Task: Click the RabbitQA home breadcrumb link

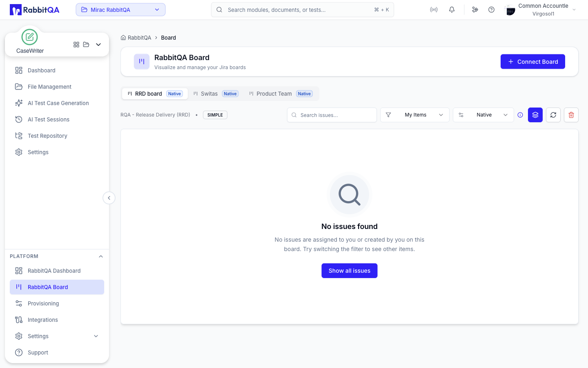Action: (136, 38)
